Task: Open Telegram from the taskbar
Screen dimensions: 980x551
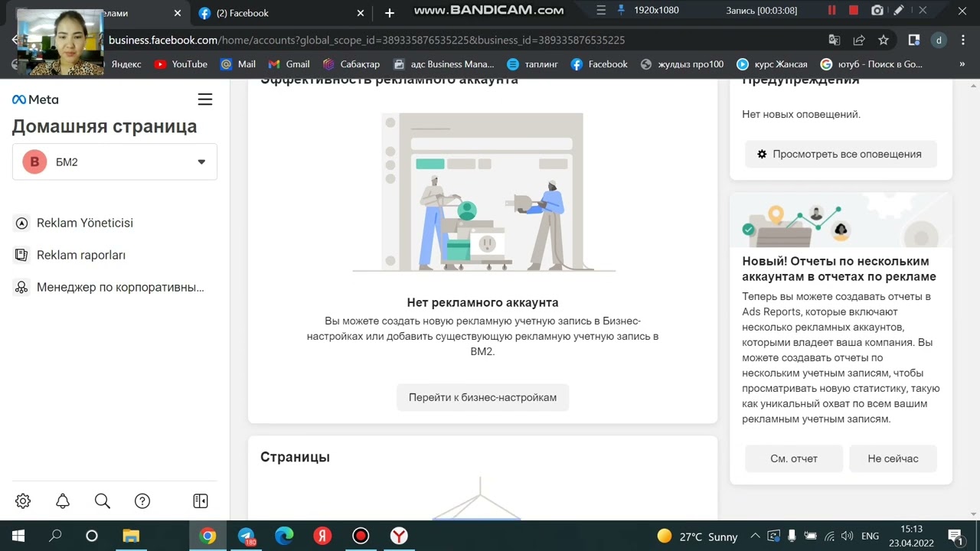Action: [x=246, y=536]
